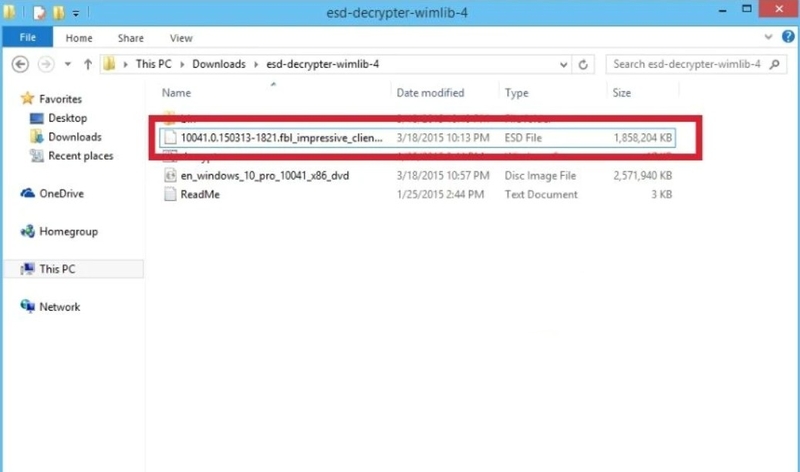Screen dimensions: 800x472
Task: Select en_windows_10_pro_10041_x86_dvd disc image
Action: coord(417,176)
